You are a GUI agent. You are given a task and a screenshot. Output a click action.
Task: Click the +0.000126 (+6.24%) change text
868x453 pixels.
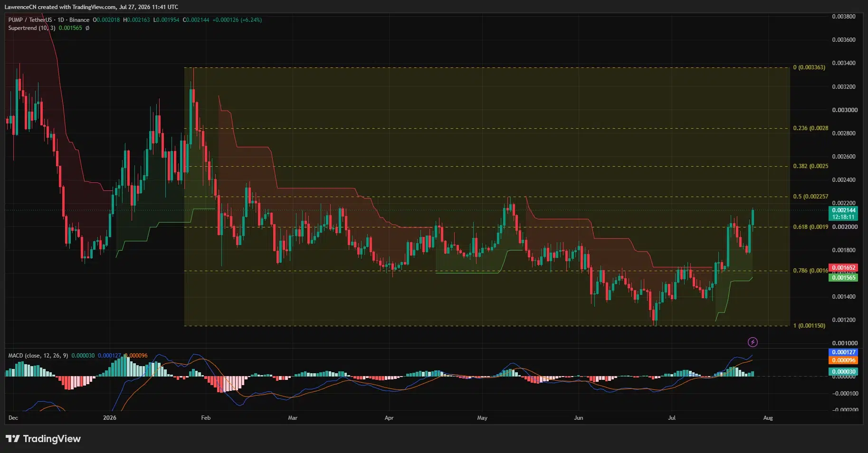point(237,20)
